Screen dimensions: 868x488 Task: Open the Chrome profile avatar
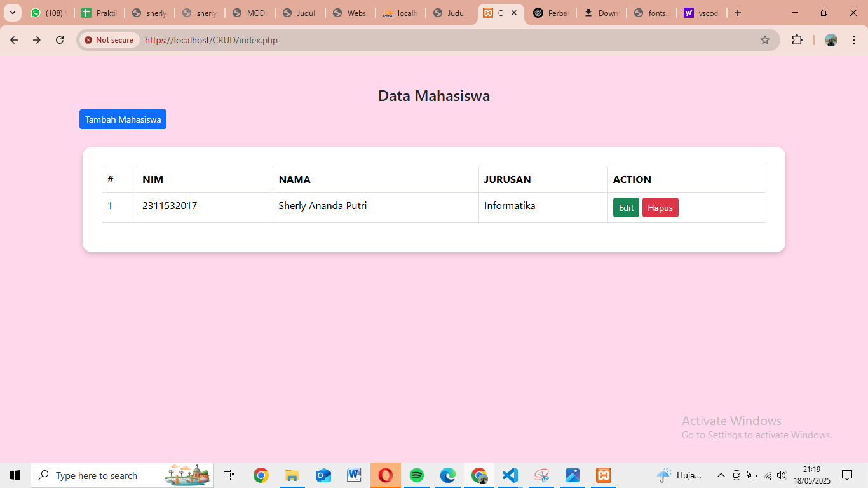[831, 40]
